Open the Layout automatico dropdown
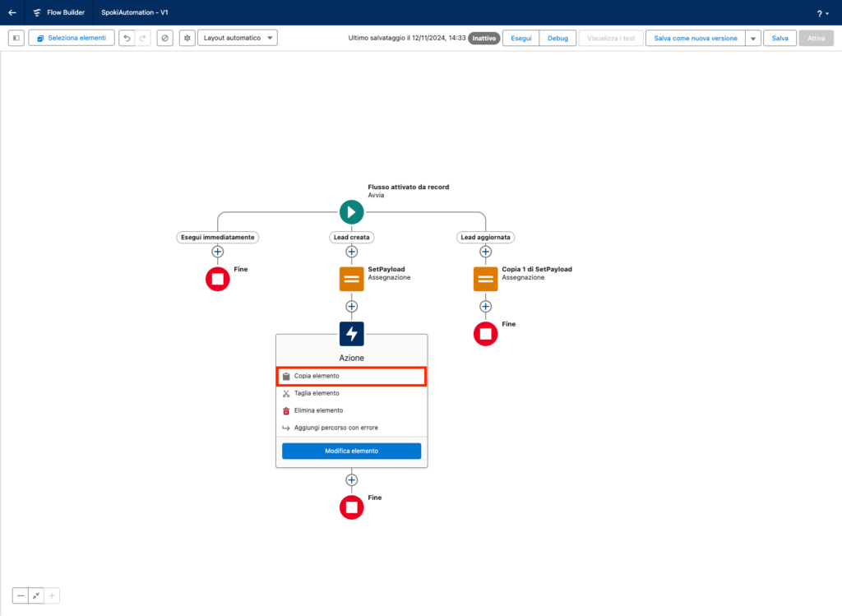This screenshot has height=616, width=842. pos(237,38)
